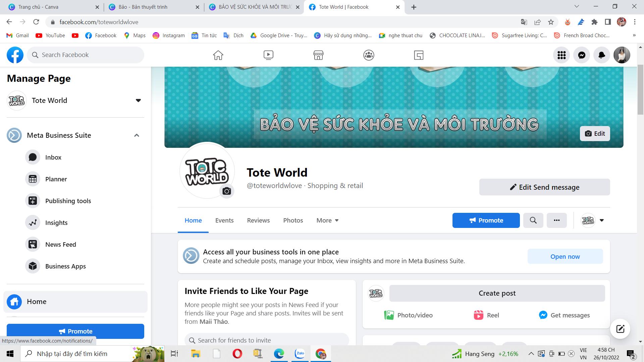Open Watch video tab icon

point(268,55)
